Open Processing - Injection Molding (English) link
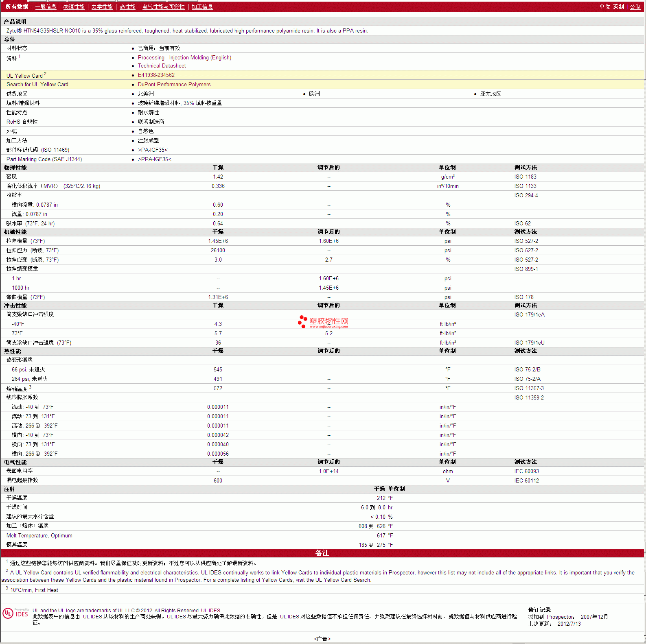The height and width of the screenshot is (644, 646). (184, 58)
